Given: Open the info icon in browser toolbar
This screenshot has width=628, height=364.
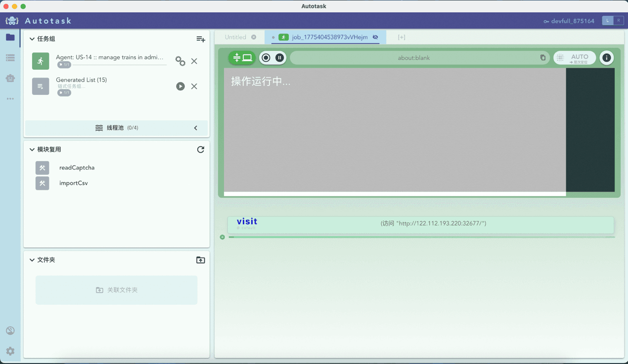Looking at the screenshot, I should coord(606,58).
